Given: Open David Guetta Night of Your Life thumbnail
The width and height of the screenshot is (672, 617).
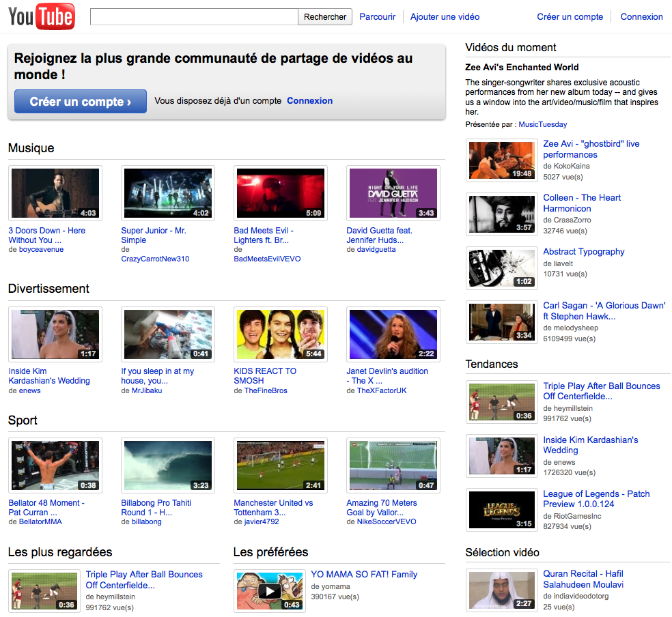Looking at the screenshot, I should [393, 193].
